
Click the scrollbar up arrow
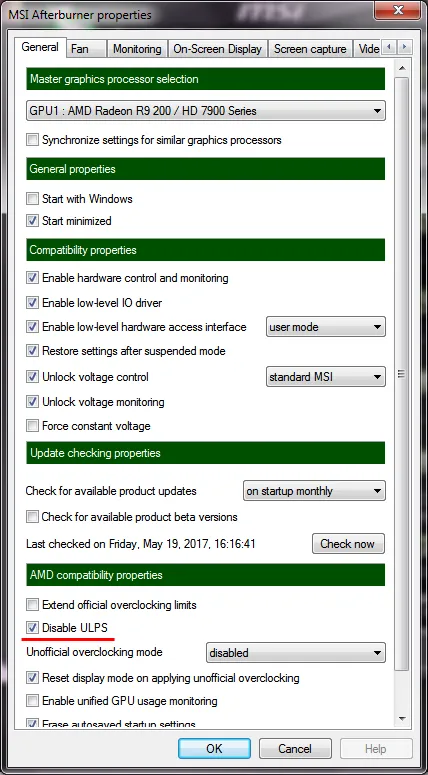402,68
